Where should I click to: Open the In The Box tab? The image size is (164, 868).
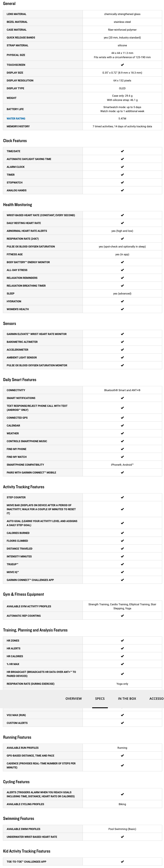point(127,699)
